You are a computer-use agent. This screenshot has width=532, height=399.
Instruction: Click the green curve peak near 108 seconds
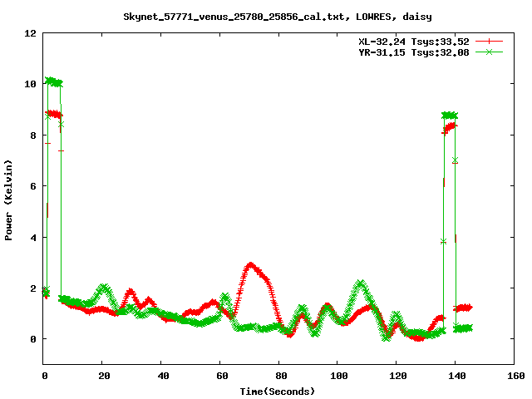coord(361,283)
